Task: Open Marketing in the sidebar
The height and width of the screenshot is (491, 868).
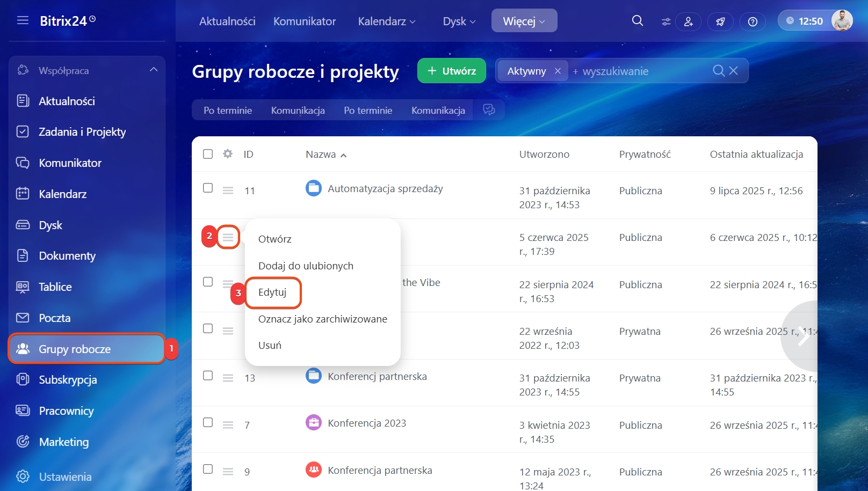Action: point(64,442)
